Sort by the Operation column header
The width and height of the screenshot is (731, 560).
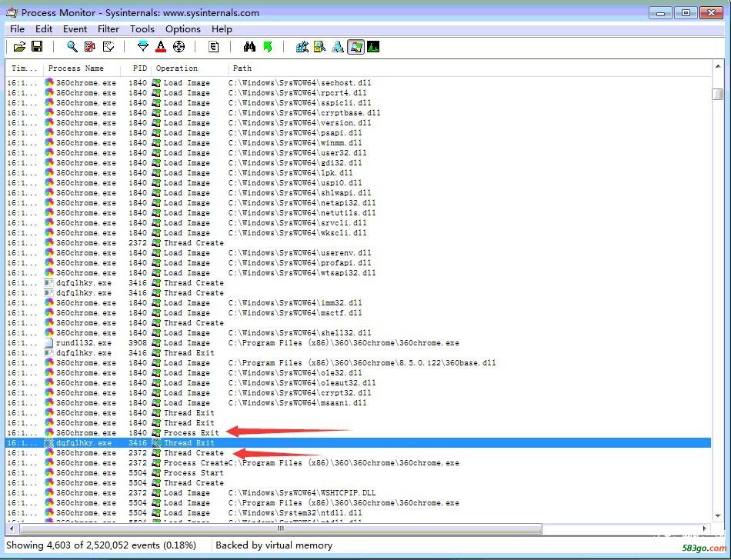tap(189, 68)
